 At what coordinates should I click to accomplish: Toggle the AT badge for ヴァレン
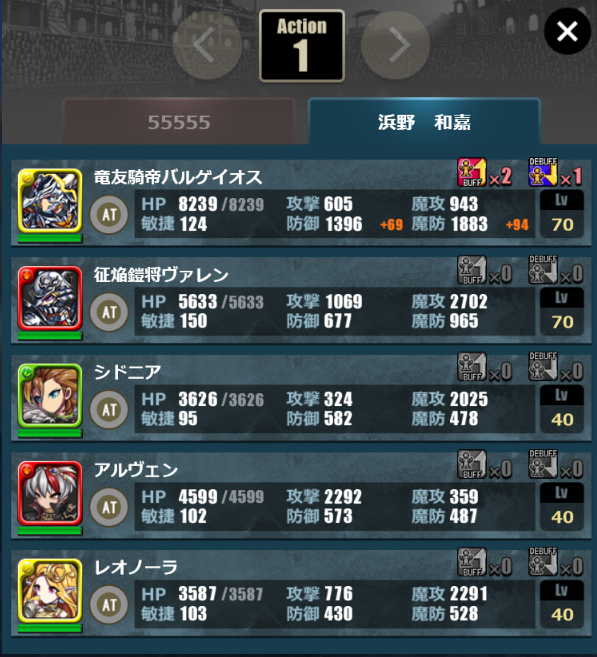109,312
